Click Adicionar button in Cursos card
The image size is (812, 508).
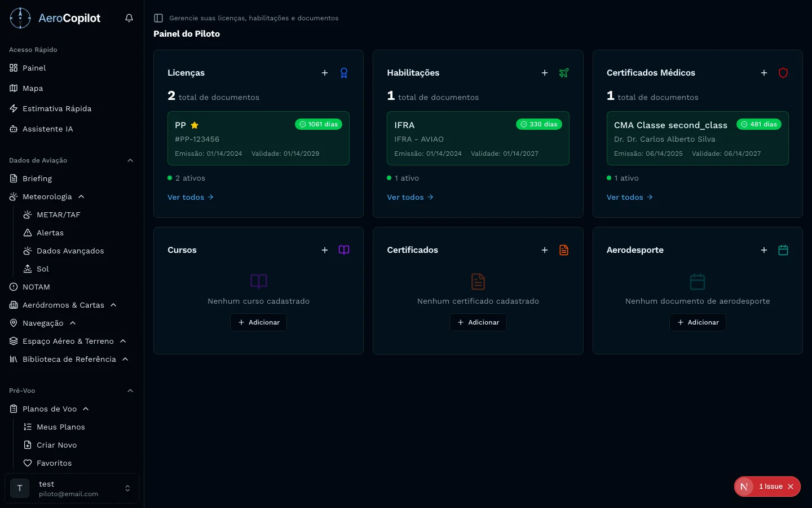(258, 322)
